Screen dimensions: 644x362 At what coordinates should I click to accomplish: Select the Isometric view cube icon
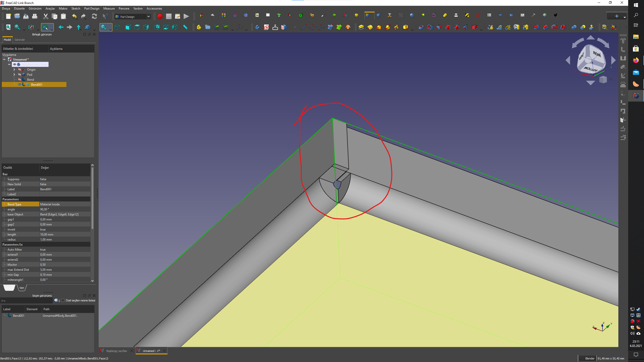click(x=117, y=27)
